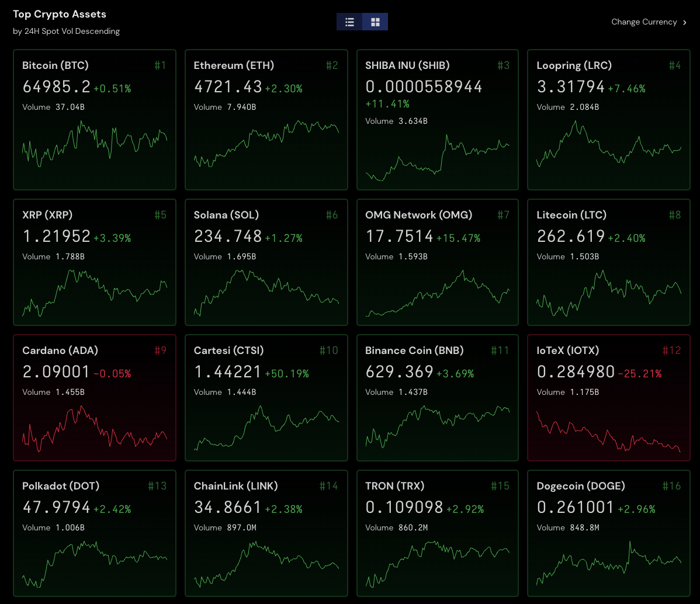
Task: Click Polkadot (DOT) title
Action: tap(61, 485)
